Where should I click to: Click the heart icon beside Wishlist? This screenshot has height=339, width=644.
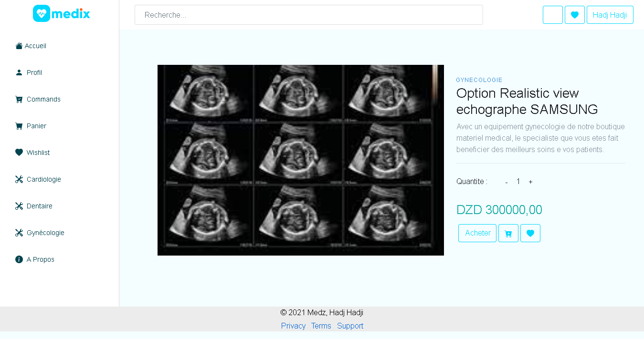[19, 153]
